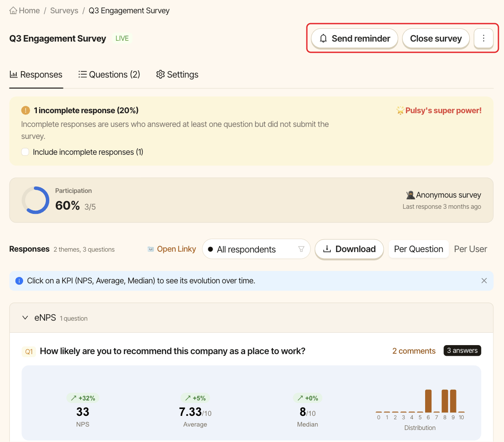The image size is (504, 442).
Task: Click the distribution bar for score 9
Action: [x=453, y=401]
